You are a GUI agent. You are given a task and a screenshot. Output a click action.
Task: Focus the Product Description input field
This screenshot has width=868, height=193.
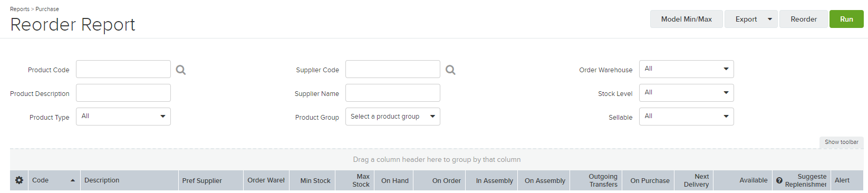123,93
